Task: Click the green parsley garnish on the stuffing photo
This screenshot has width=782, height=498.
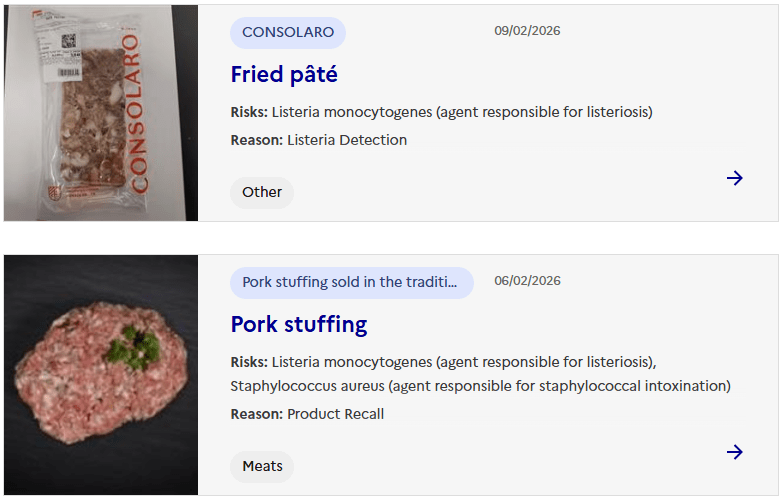Action: 133,347
